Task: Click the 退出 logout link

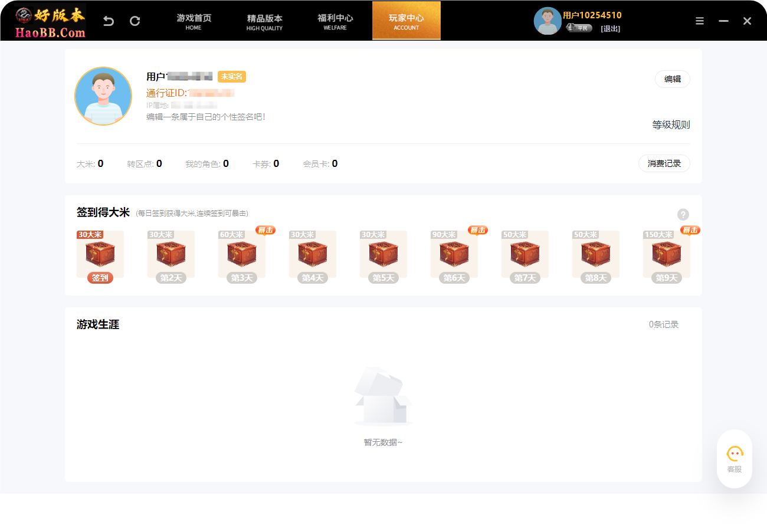Action: [610, 29]
